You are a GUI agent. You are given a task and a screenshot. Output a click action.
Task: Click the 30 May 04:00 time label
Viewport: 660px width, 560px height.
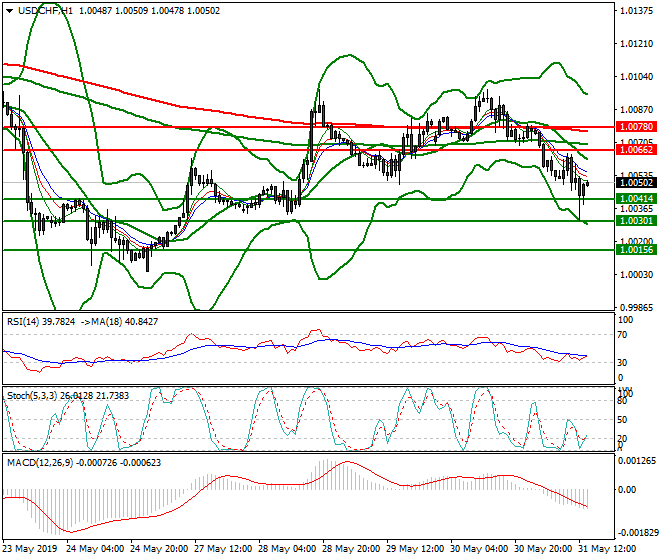point(479,549)
